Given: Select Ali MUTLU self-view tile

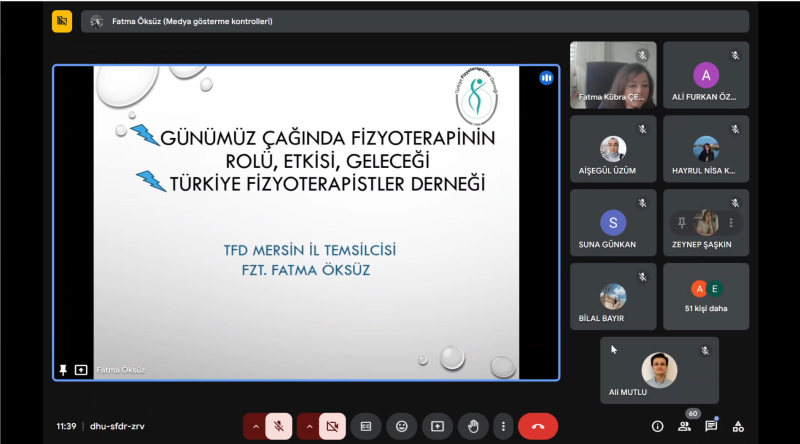Looking at the screenshot, I should pyautogui.click(x=659, y=371).
